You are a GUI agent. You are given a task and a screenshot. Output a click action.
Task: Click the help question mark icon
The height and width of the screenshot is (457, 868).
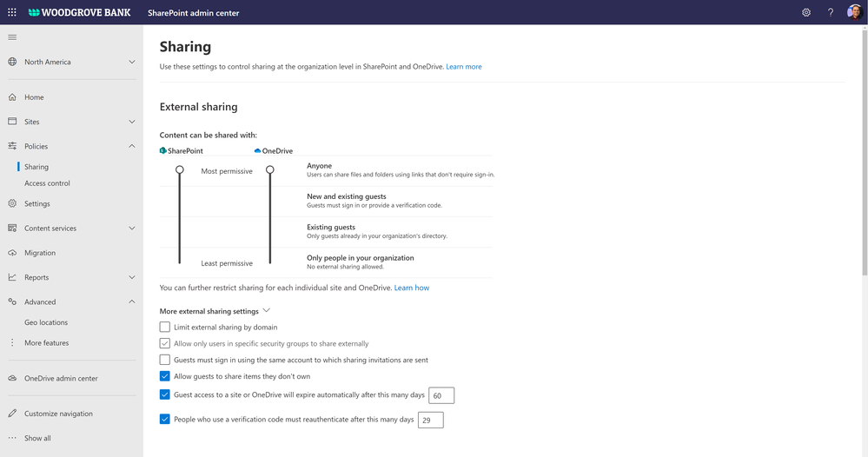pos(831,13)
